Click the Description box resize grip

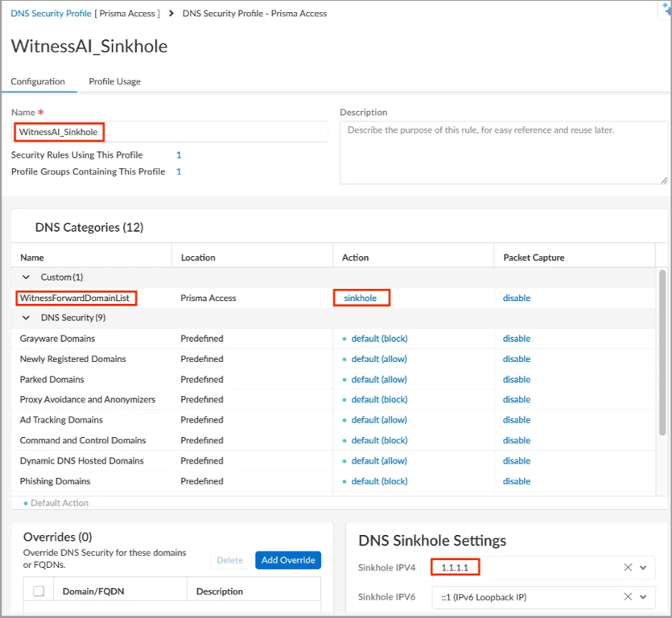(664, 180)
